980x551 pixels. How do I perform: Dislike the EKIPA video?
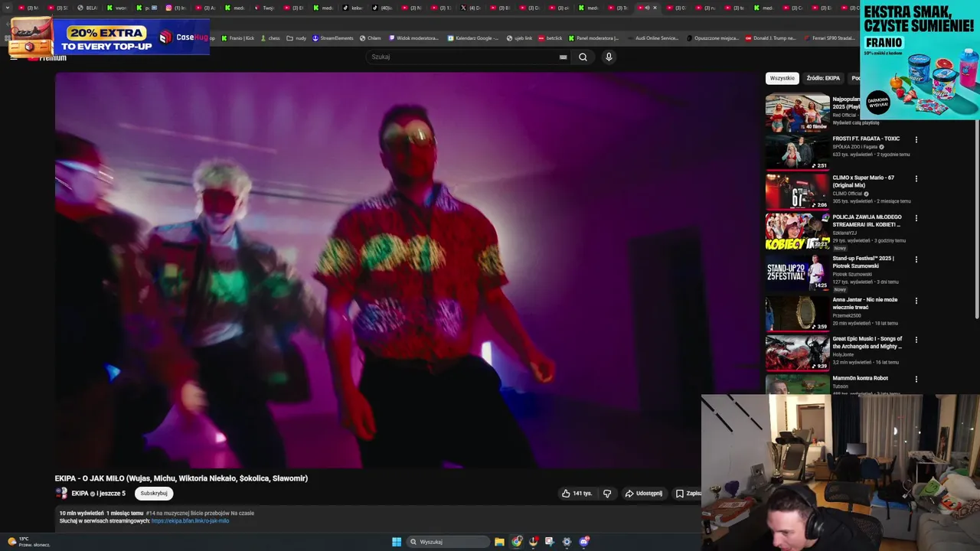pyautogui.click(x=607, y=494)
